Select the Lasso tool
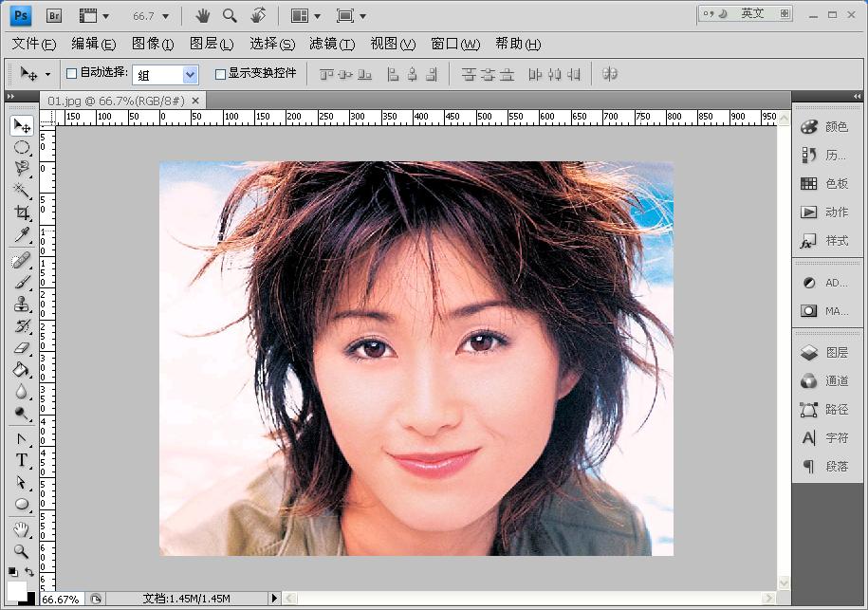Image resolution: width=868 pixels, height=610 pixels. click(x=22, y=168)
